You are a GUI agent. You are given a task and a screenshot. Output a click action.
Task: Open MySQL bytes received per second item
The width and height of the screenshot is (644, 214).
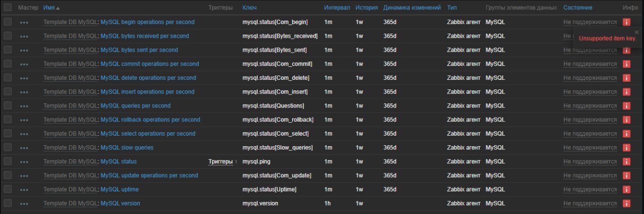click(x=145, y=36)
